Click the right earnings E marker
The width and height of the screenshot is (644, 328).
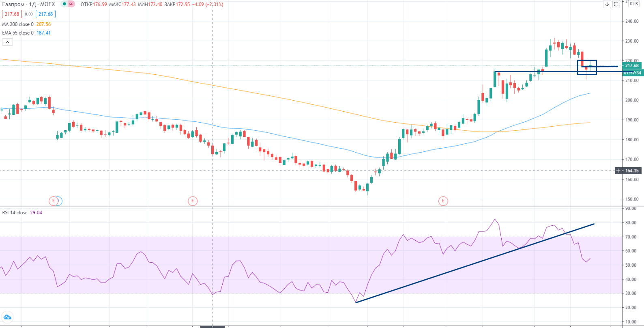pos(443,201)
